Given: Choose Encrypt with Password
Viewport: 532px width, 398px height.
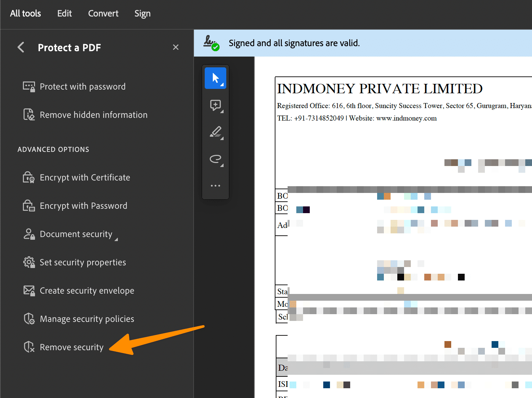Looking at the screenshot, I should [84, 206].
